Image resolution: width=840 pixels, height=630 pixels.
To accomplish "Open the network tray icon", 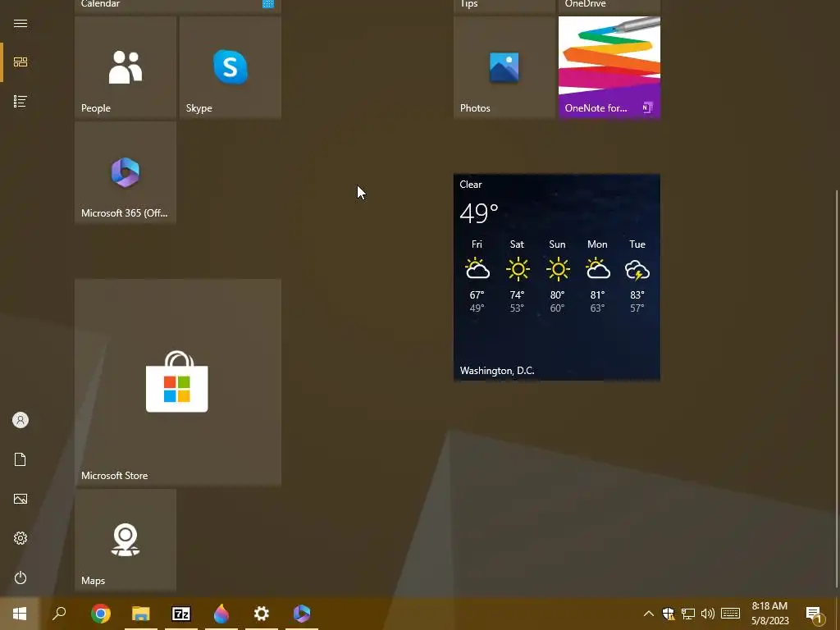I will 688,614.
